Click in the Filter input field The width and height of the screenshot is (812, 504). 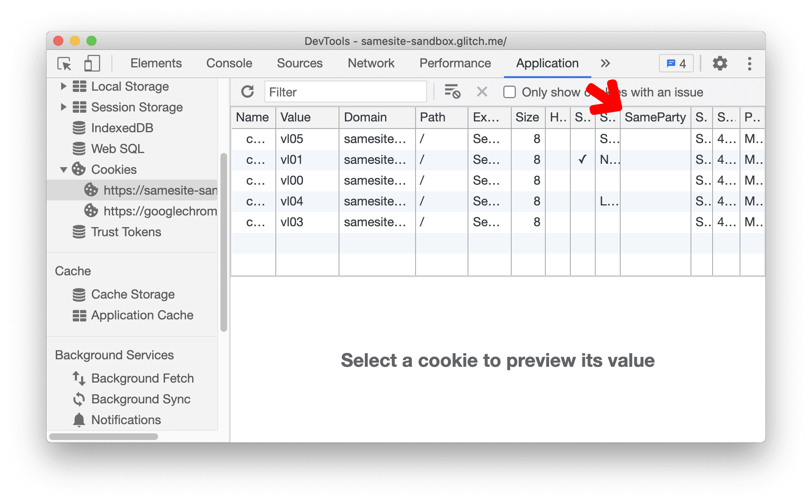(345, 92)
